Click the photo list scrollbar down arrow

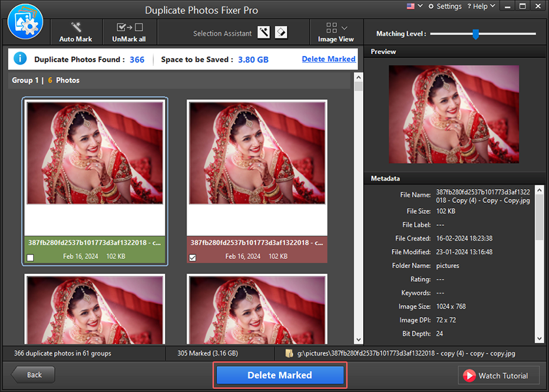pyautogui.click(x=358, y=339)
